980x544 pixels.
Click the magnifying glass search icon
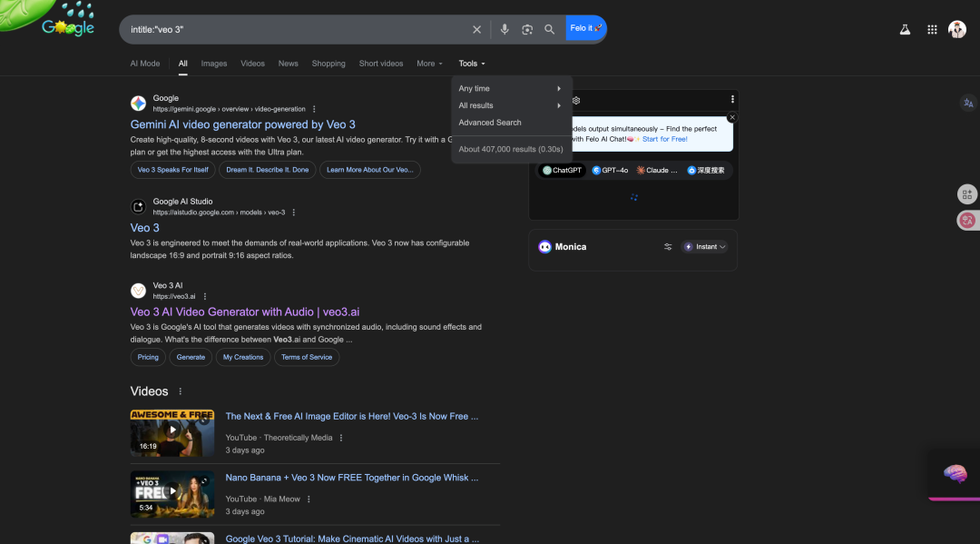pos(549,29)
